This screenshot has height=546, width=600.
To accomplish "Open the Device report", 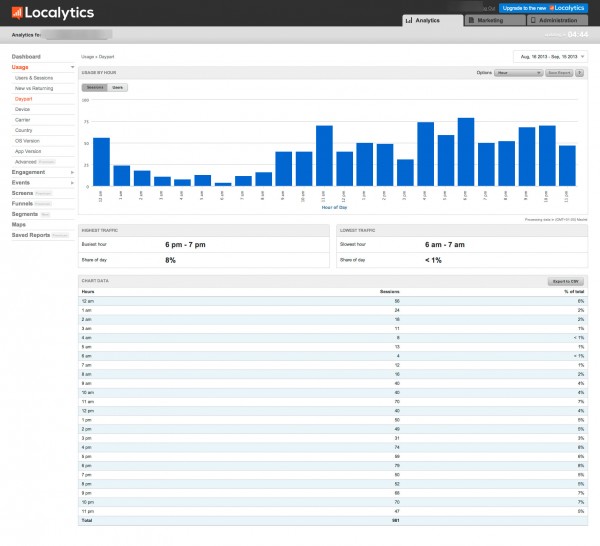I will click(22, 109).
